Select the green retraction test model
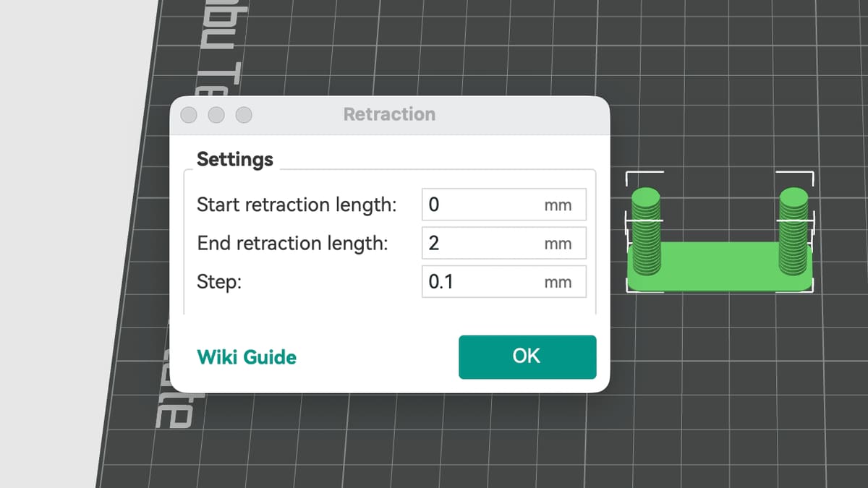This screenshot has width=868, height=488. click(719, 241)
